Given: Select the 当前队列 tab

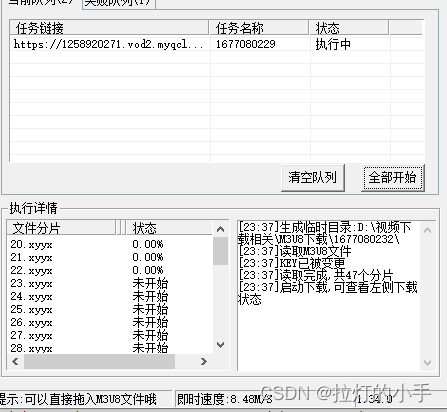Looking at the screenshot, I should (41, 3).
